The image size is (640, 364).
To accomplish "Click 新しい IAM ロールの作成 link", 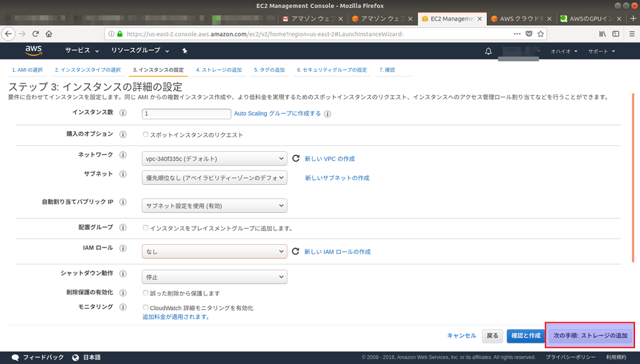I will (x=337, y=252).
